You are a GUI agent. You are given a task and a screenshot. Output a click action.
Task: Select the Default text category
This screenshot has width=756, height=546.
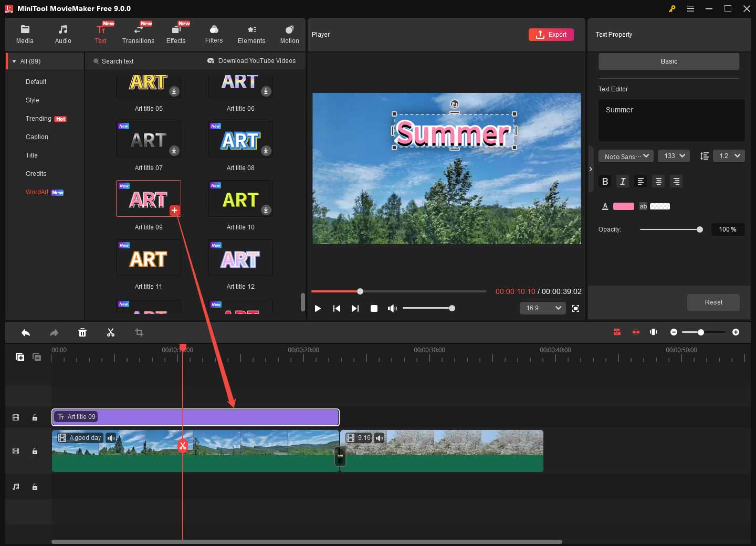pos(36,82)
